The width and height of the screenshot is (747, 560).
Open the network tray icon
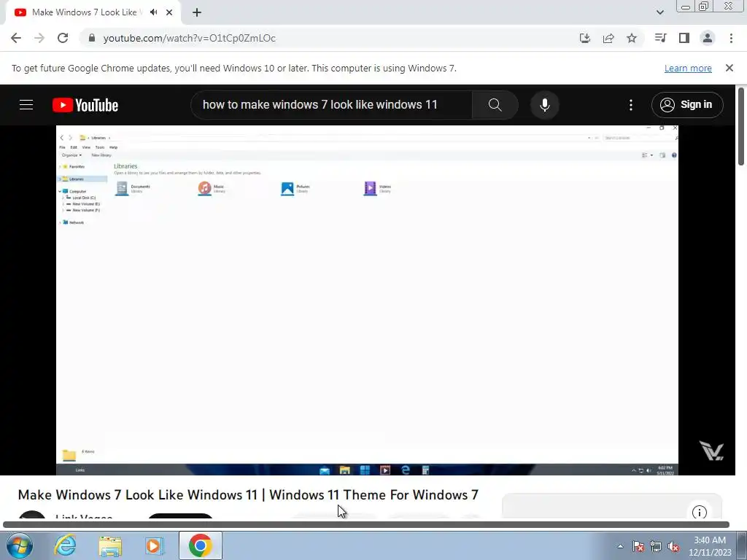point(656,546)
